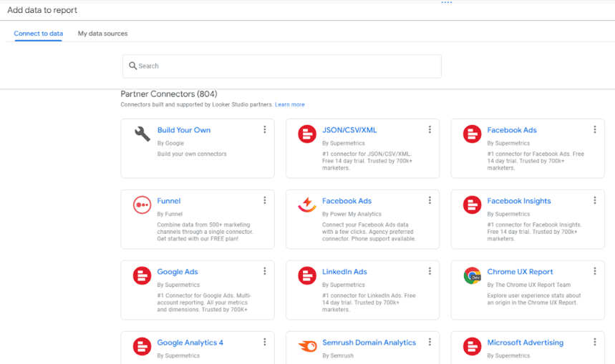Click the LinkedIn Ads logo icon

(x=307, y=276)
